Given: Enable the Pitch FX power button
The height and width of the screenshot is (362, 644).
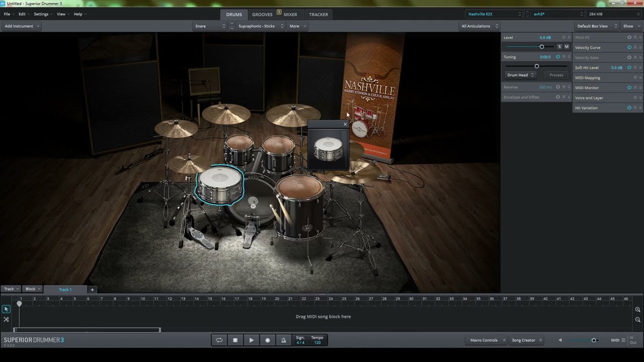Looking at the screenshot, I should [629, 38].
